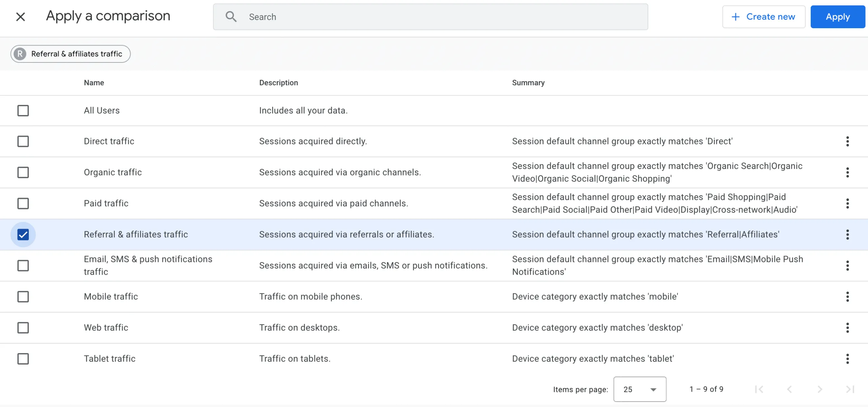Click the Organic traffic name cell
The height and width of the screenshot is (407, 868).
(113, 172)
